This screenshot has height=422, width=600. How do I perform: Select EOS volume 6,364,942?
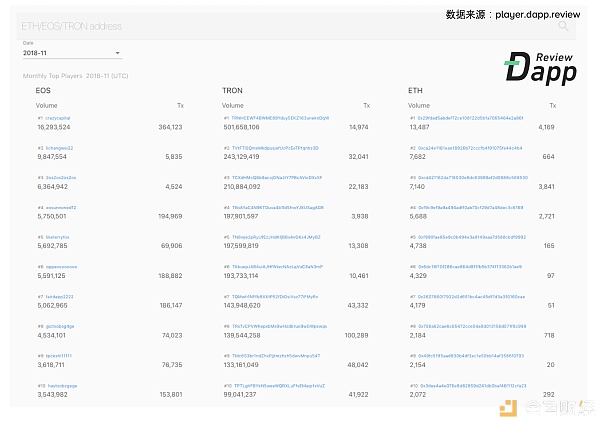tap(52, 186)
